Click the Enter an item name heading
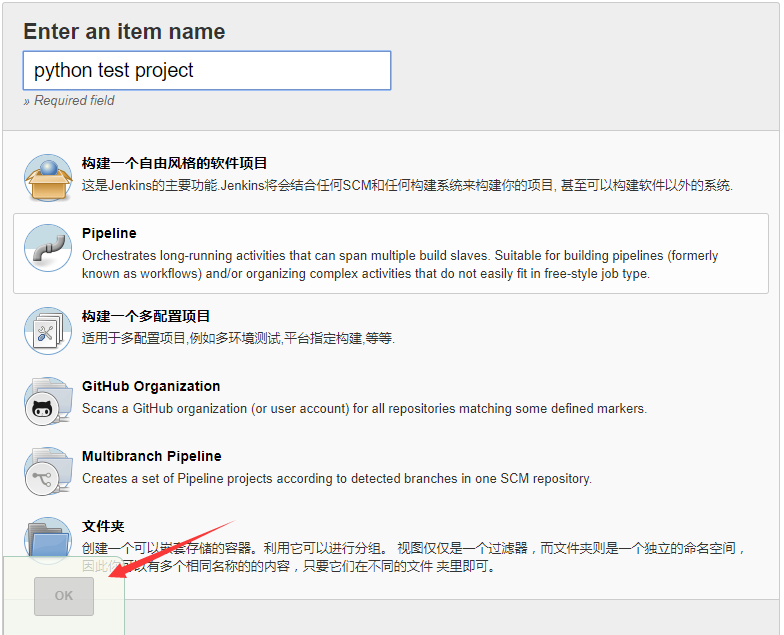This screenshot has height=635, width=784. [124, 32]
